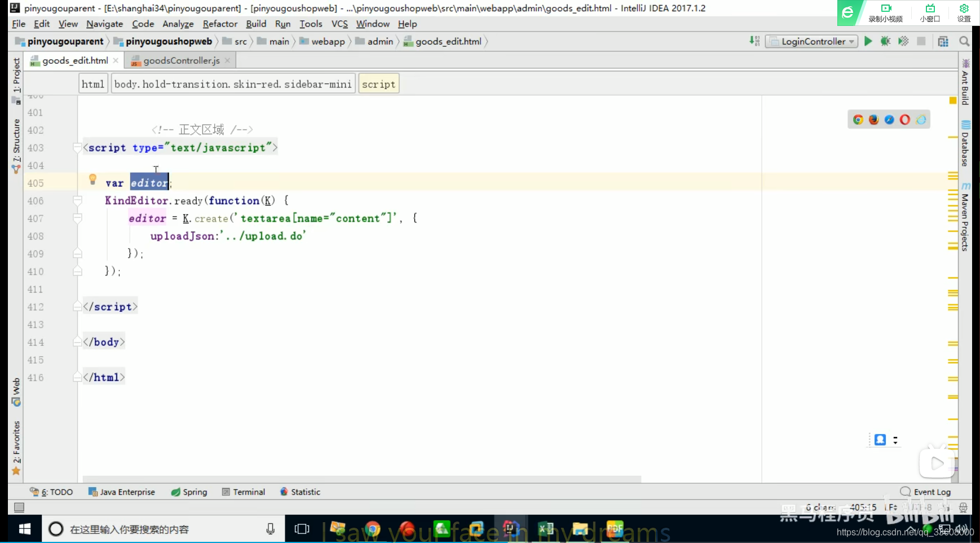Collapse KindEditor.ready fold on line 406
The width and height of the screenshot is (980, 543).
tap(77, 200)
